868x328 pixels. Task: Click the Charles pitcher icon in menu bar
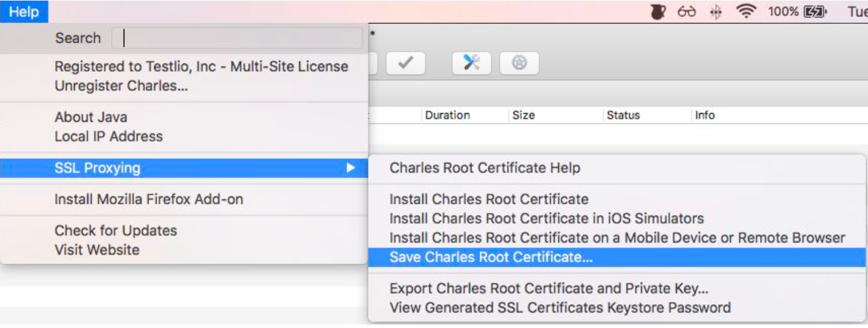[x=658, y=12]
